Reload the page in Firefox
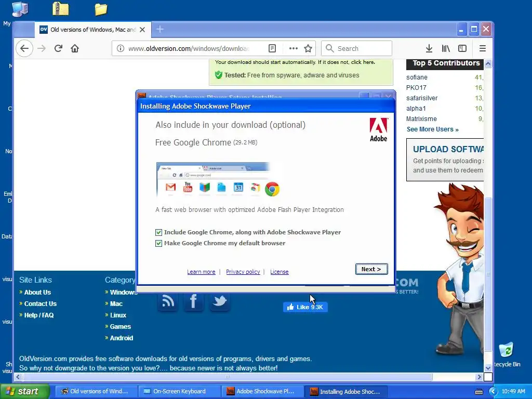This screenshot has width=532, height=399. [x=58, y=48]
